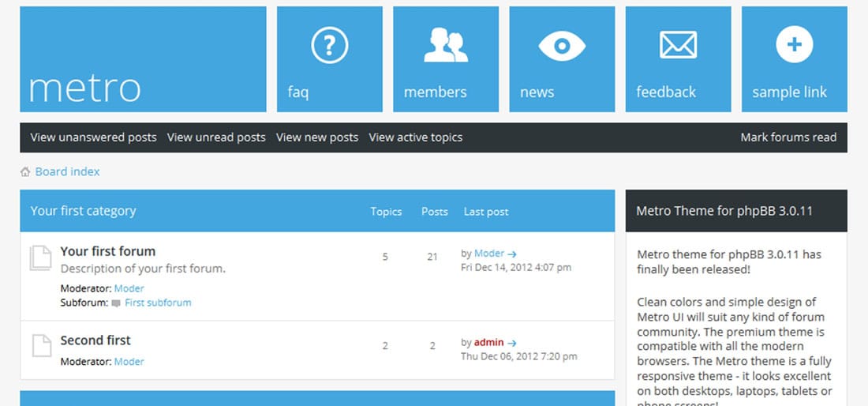The width and height of the screenshot is (868, 406).
Task: Click the Your first forum page icon
Action: pos(40,258)
